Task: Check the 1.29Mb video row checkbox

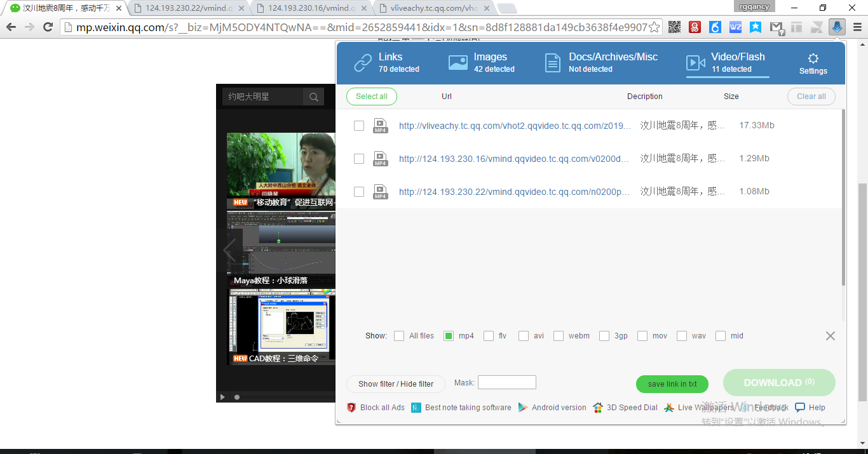Action: [x=359, y=159]
